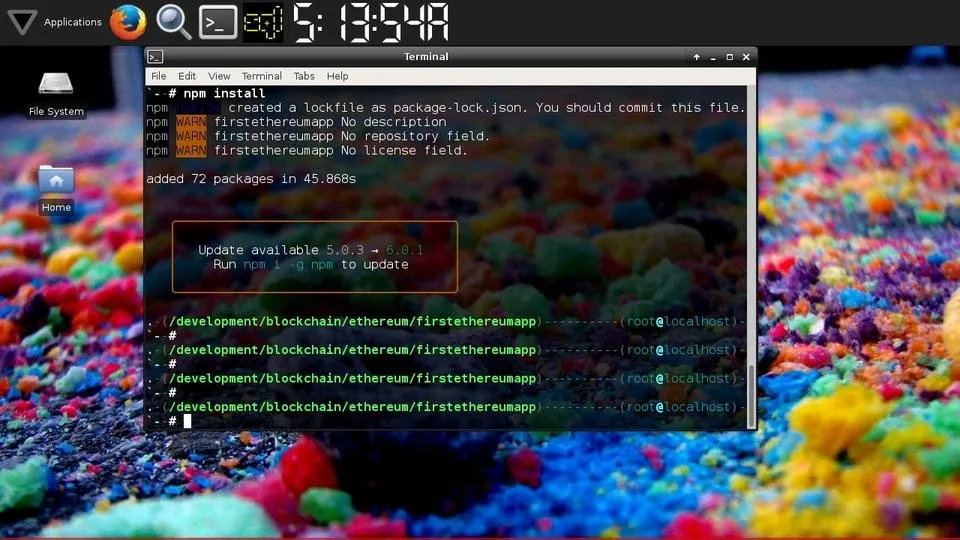Launch Firefox from the top panel
This screenshot has width=960, height=540.
[x=128, y=22]
